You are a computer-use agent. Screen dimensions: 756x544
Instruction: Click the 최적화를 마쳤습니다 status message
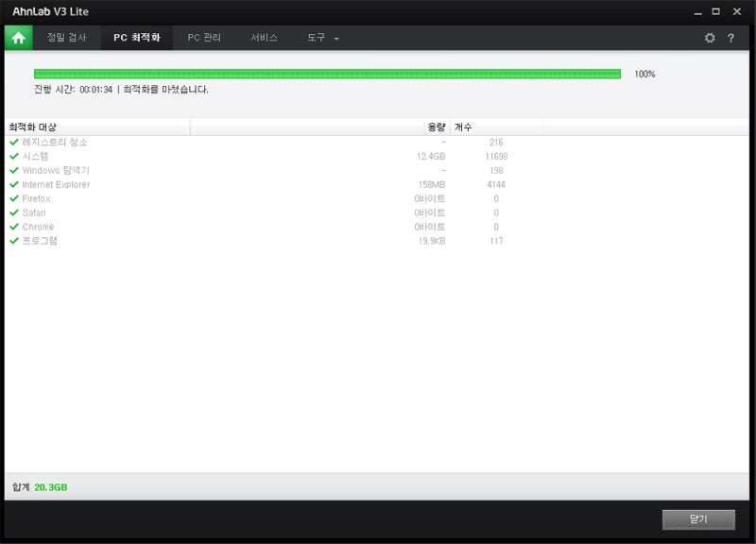pos(166,90)
